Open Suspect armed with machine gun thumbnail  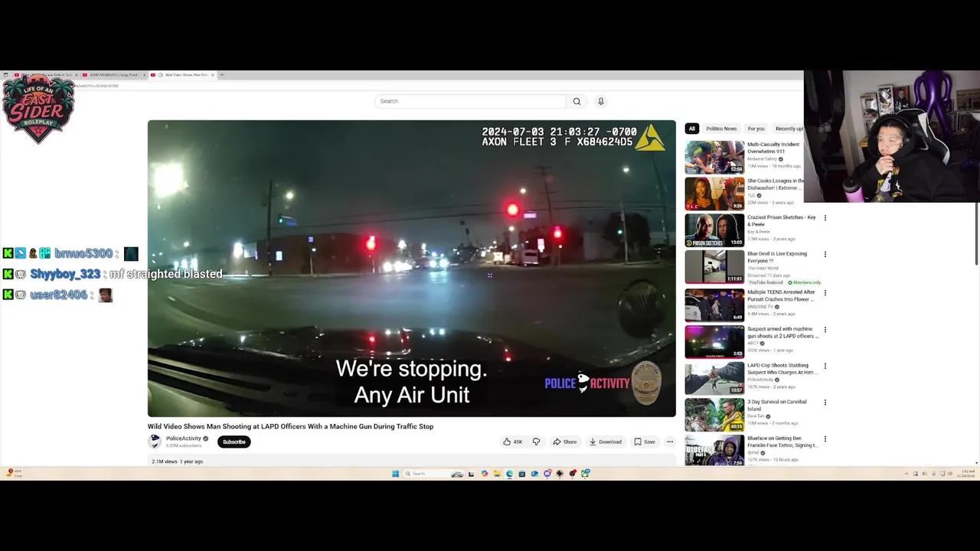coord(714,341)
